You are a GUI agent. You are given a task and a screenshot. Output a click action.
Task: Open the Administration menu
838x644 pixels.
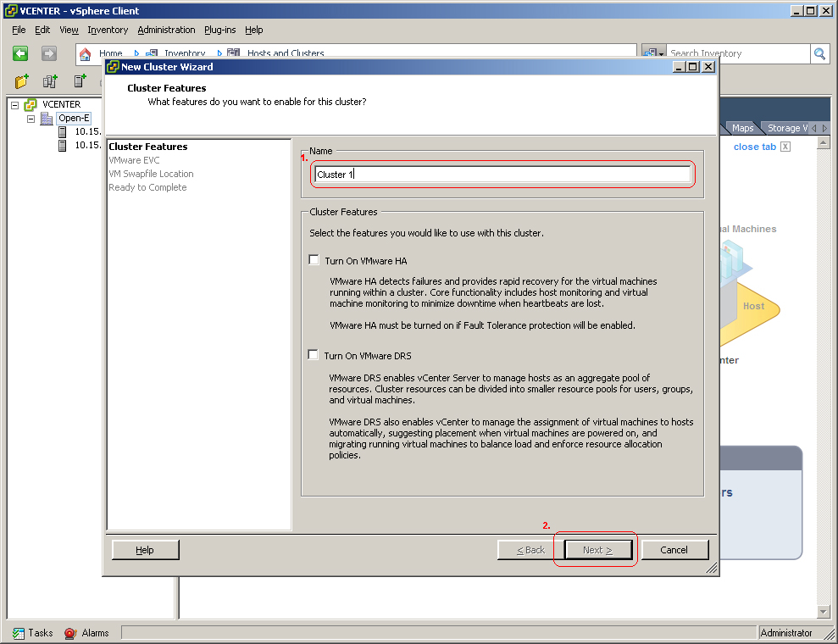[x=166, y=30]
